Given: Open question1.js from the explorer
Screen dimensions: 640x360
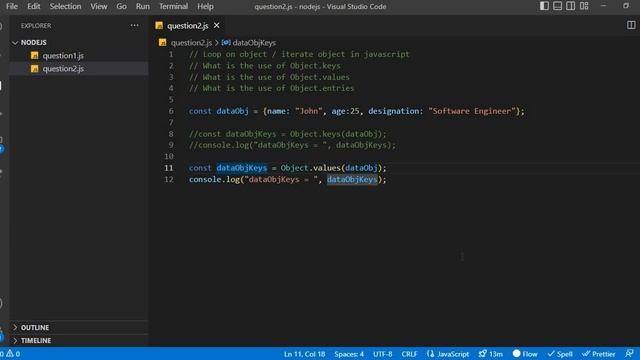Looking at the screenshot, I should tap(63, 56).
